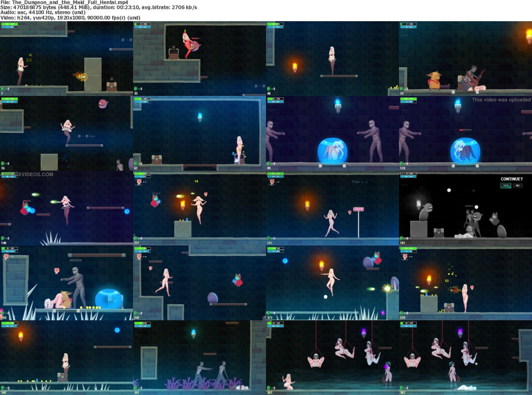Open the thumbnail numbered 373
Screen dimensions: 532x395
coord(332,283)
